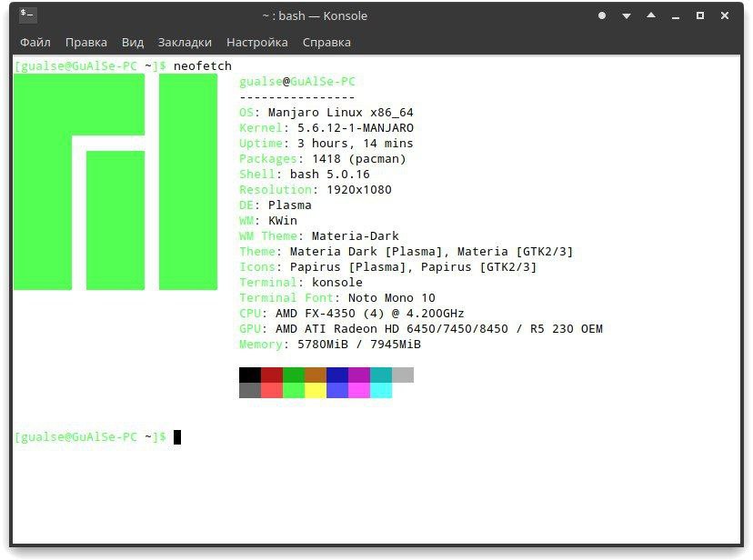This screenshot has height=560, width=753.
Task: Click the black color block
Action: click(250, 375)
